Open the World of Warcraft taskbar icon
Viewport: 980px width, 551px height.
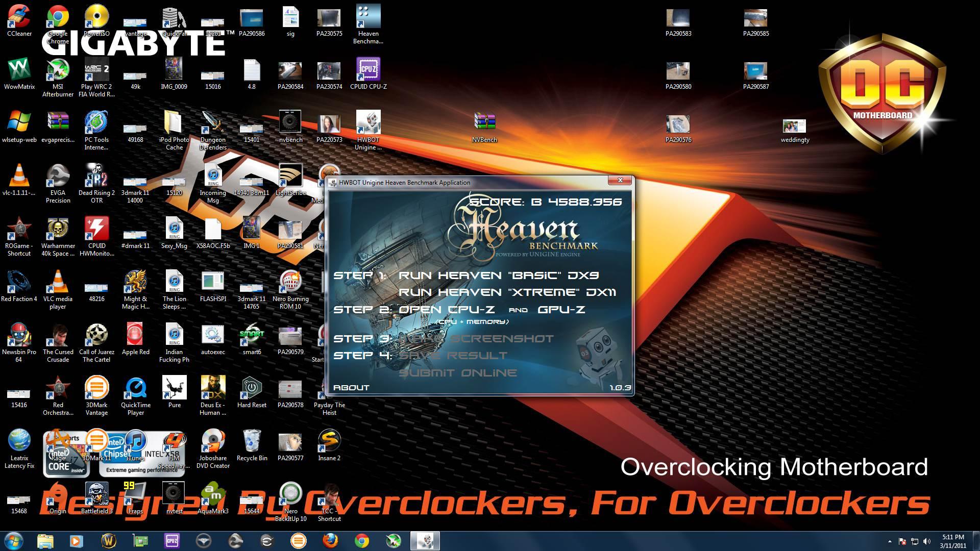(x=109, y=541)
